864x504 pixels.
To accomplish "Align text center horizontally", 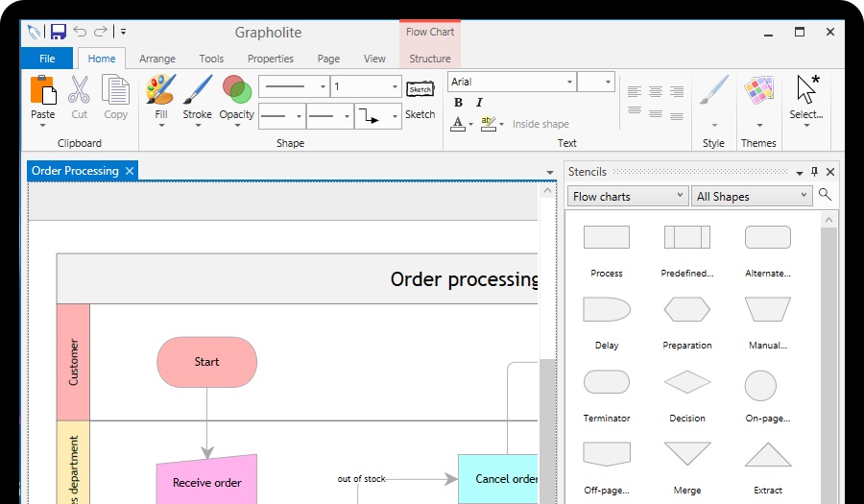I will (x=655, y=91).
